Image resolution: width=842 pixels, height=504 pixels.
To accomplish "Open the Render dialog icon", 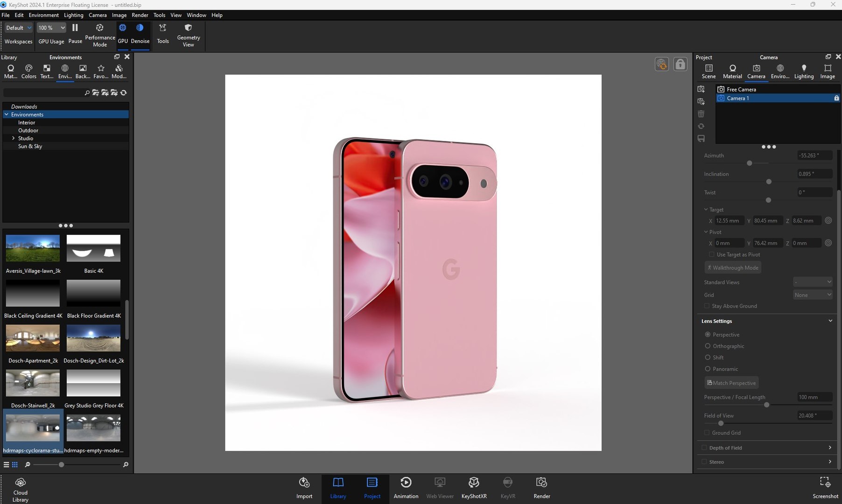I will click(x=541, y=483).
